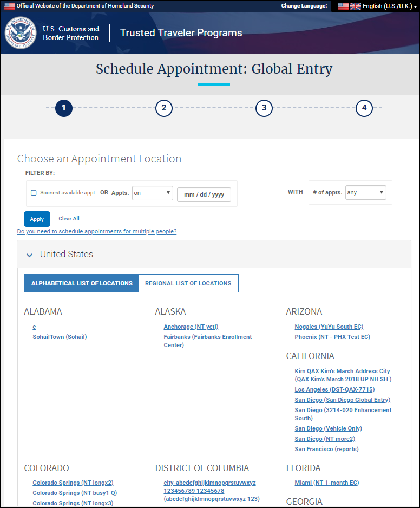This screenshot has height=508, width=420.
Task: Choose Colorado Springs (NT longx3)
Action: (x=73, y=503)
